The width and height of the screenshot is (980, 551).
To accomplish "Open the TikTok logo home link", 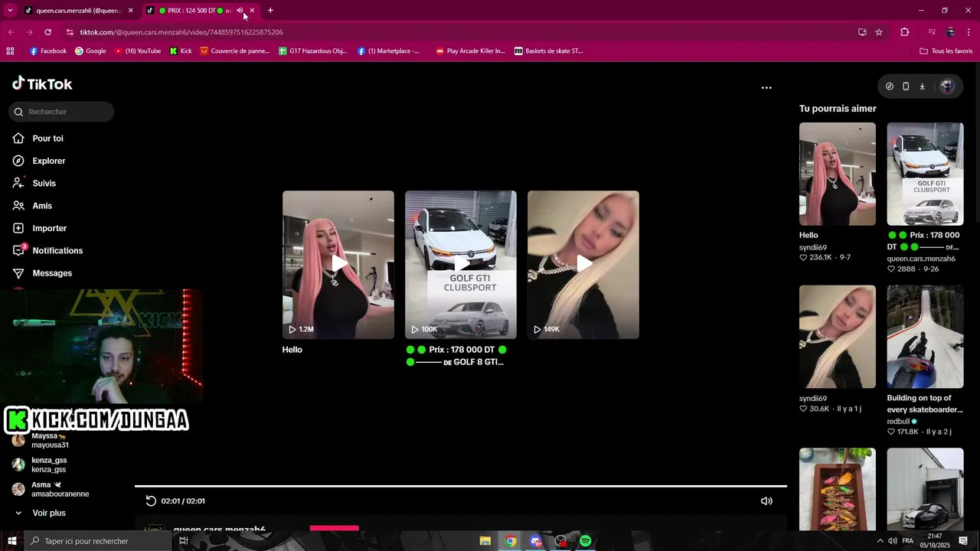I will 42,84.
